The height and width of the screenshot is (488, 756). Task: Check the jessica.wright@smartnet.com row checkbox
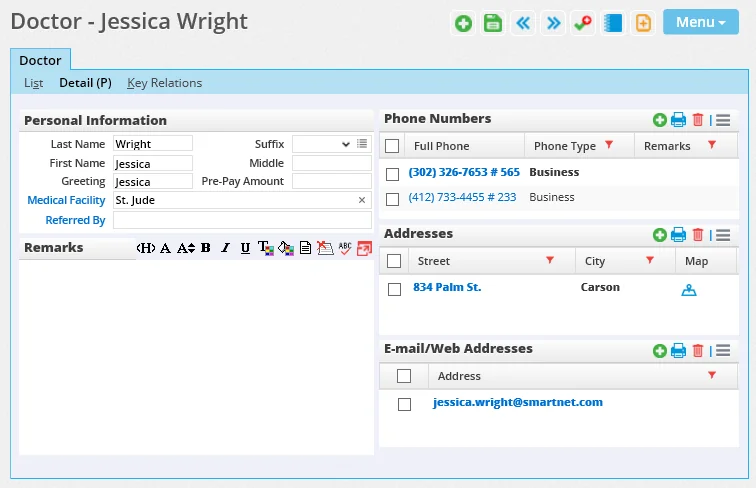click(x=405, y=404)
